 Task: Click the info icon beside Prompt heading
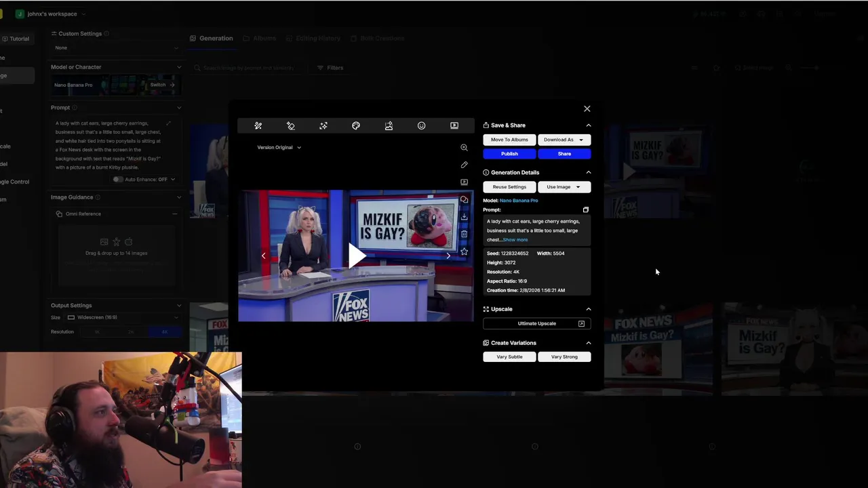click(x=75, y=108)
